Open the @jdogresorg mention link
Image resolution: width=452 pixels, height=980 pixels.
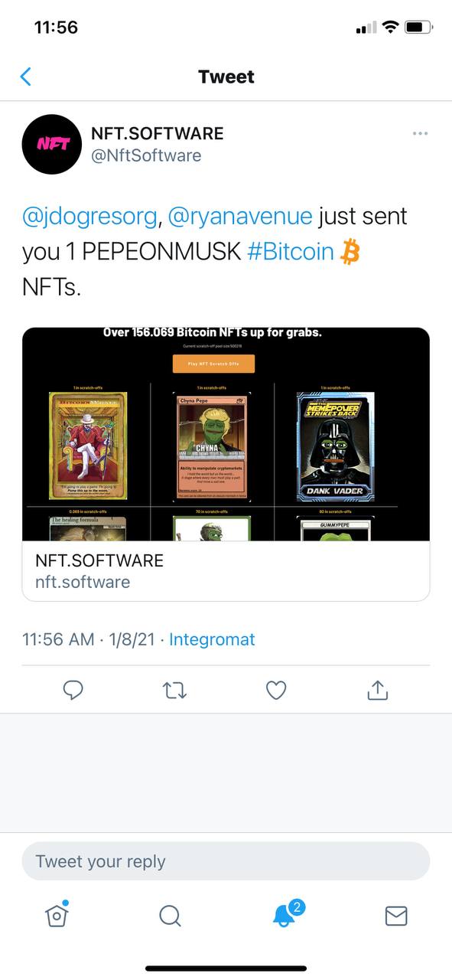pyautogui.click(x=89, y=217)
